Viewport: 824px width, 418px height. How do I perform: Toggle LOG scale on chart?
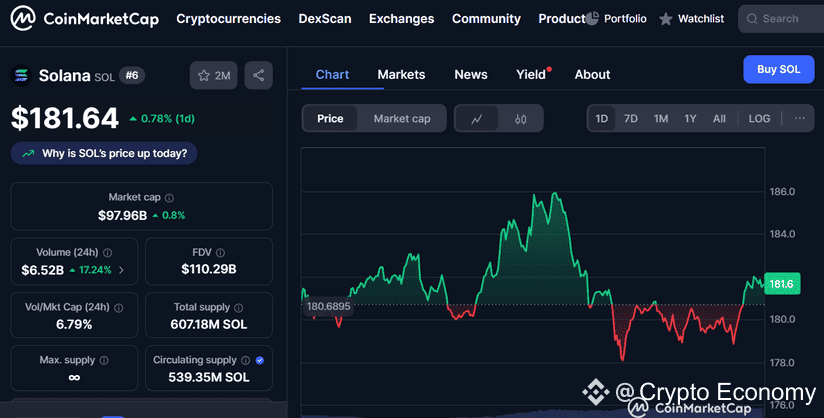(x=759, y=119)
